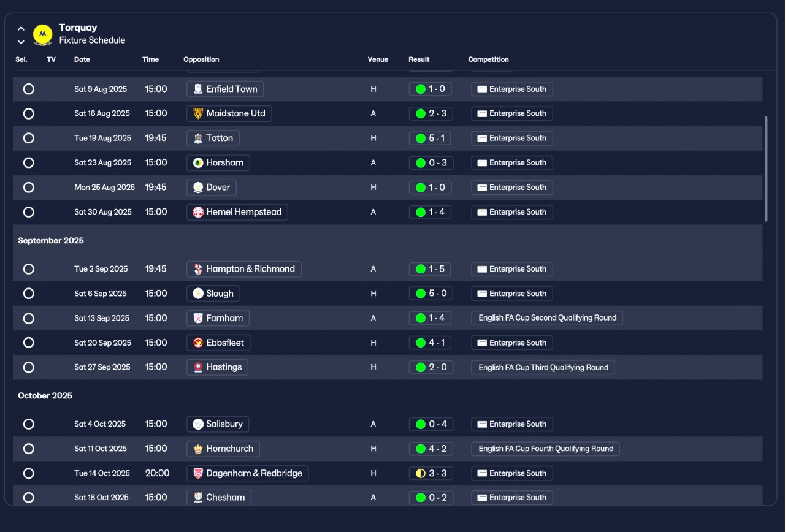Select the Mon 25 Aug 2025 fixture radio
The image size is (785, 532).
click(28, 187)
